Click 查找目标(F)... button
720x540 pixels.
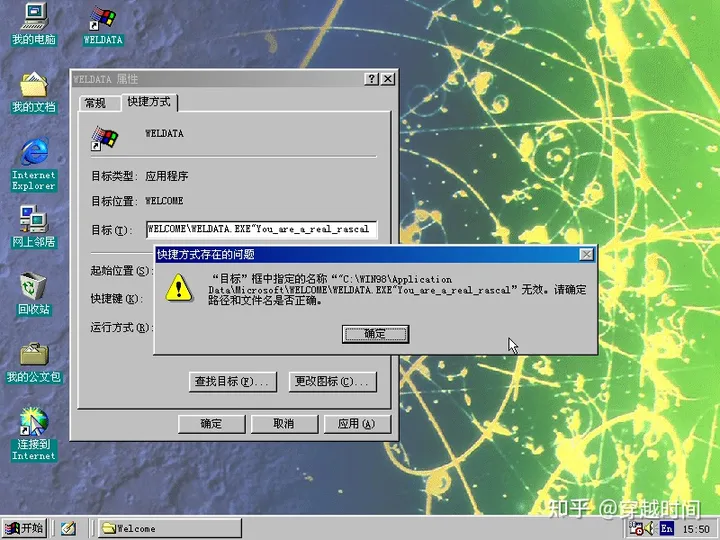pos(233,382)
